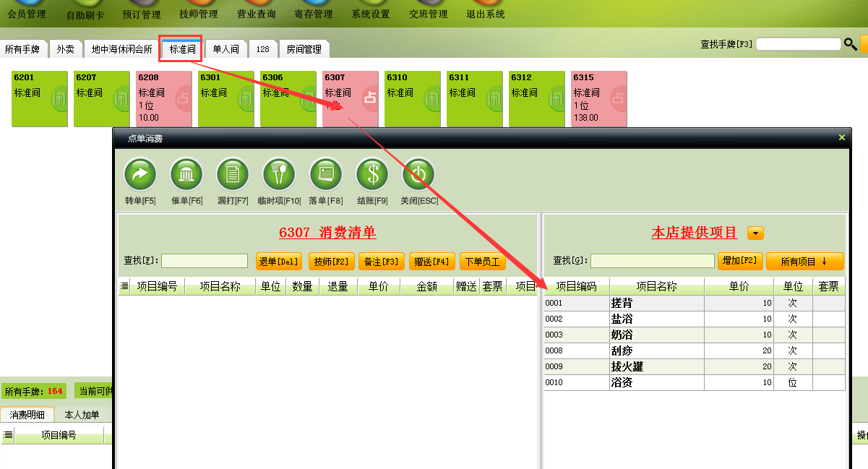Click the 关闭[ESC] power icon
Viewport: 868px width, 469px height.
[x=418, y=175]
